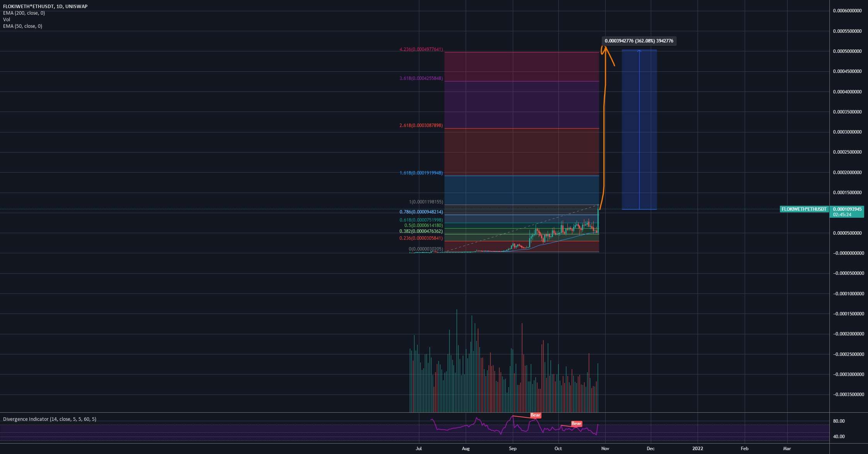Click the 0.0002000000 price axis label
Image resolution: width=868 pixels, height=454 pixels.
847,173
